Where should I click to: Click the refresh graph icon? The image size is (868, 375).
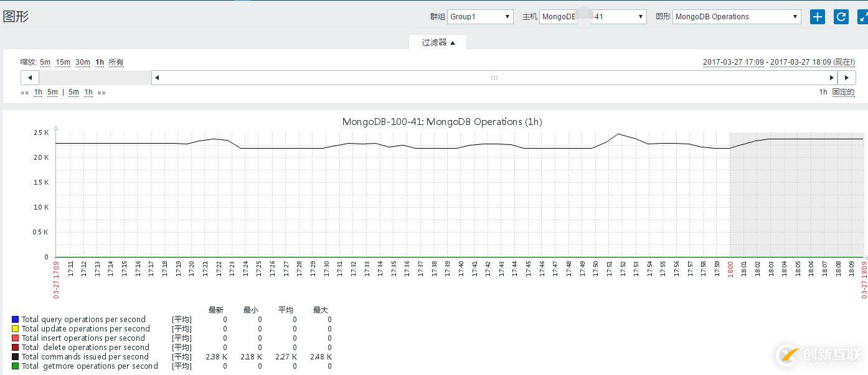841,17
